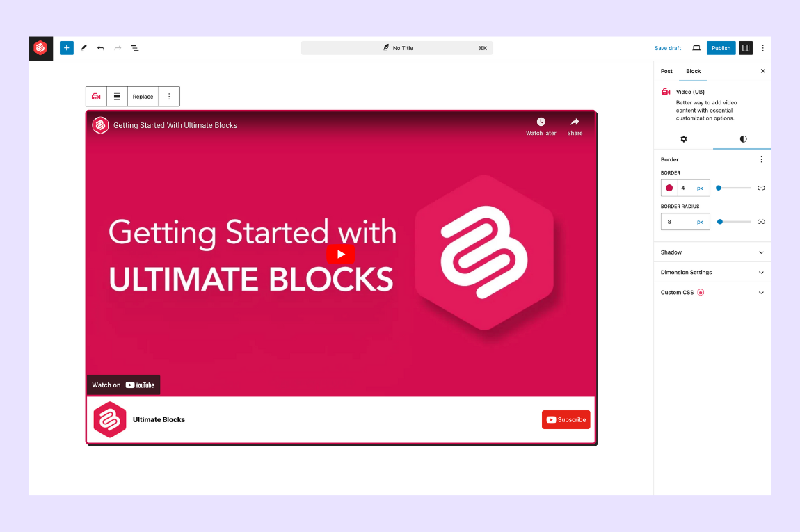The width and height of the screenshot is (800, 532).
Task: Expand the Shadow section
Action: point(712,252)
